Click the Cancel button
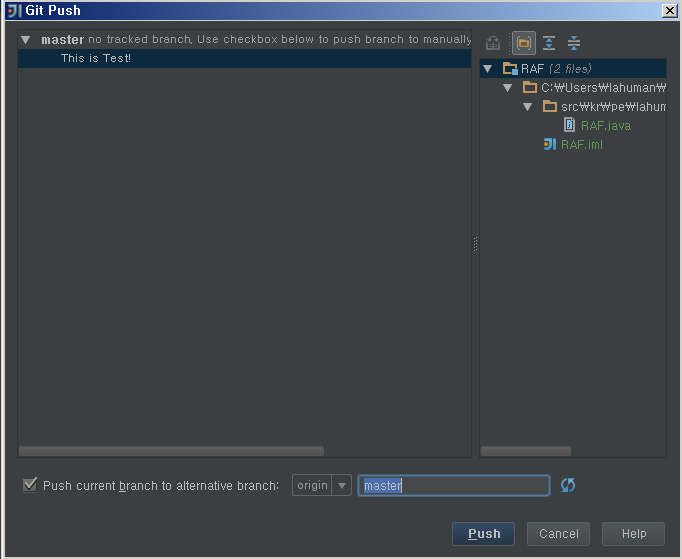This screenshot has width=682, height=559. tap(558, 534)
